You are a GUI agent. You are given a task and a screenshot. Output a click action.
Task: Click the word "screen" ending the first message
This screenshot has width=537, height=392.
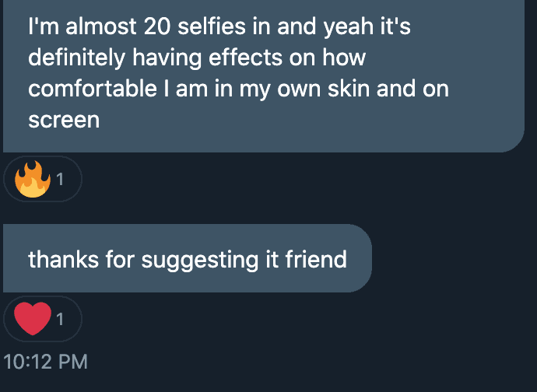point(65,119)
